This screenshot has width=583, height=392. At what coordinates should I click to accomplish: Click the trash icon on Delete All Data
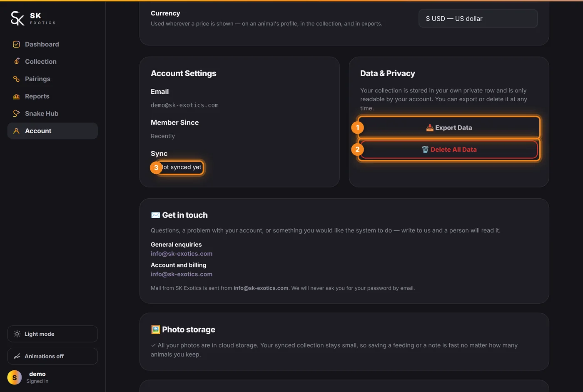point(425,150)
